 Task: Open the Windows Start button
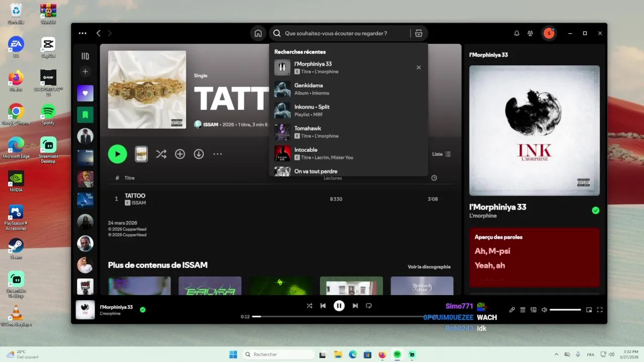(x=233, y=354)
